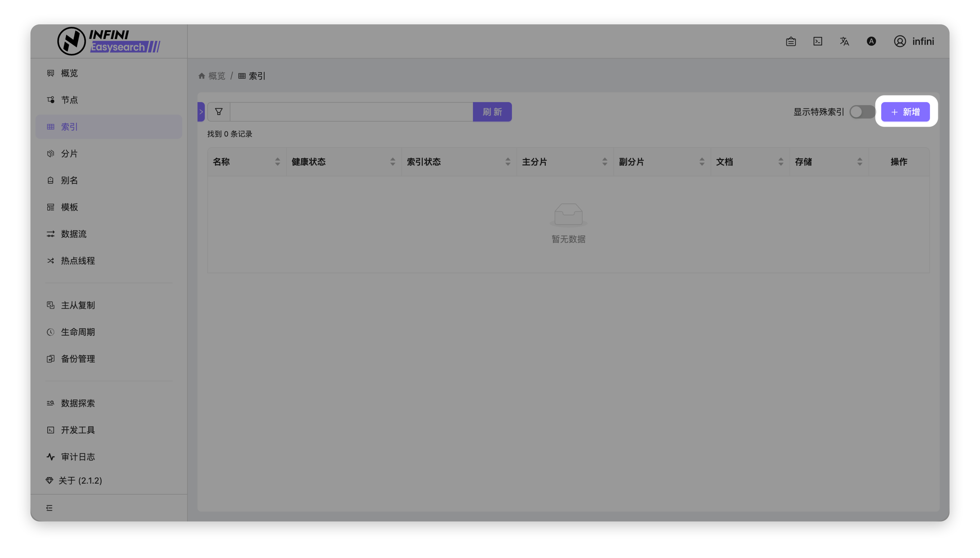This screenshot has width=980, height=558.
Task: Go to 生命周期 in sidebar
Action: coord(78,332)
